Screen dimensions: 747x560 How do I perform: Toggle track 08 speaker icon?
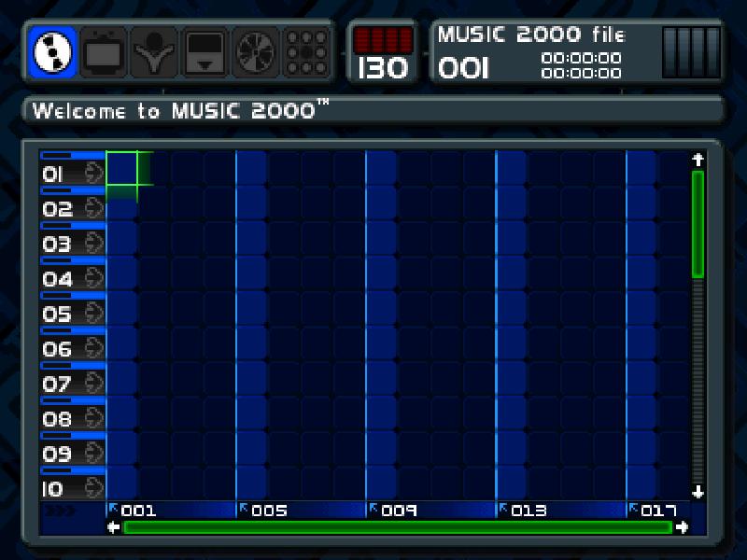94,417
